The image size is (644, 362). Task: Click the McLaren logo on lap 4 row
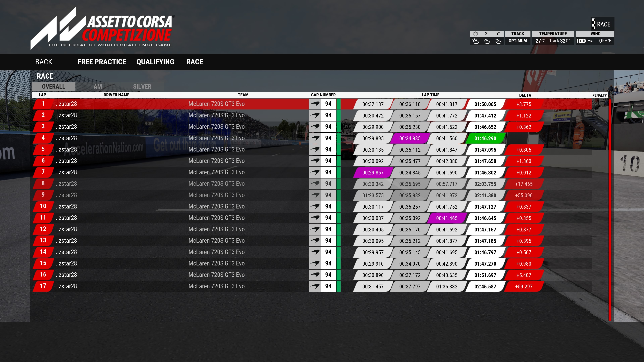[315, 138]
